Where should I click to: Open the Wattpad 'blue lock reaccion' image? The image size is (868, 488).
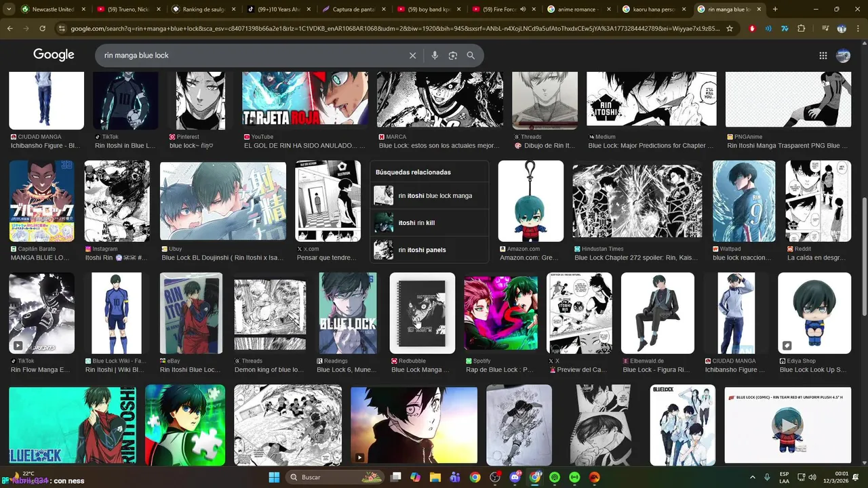pyautogui.click(x=744, y=201)
